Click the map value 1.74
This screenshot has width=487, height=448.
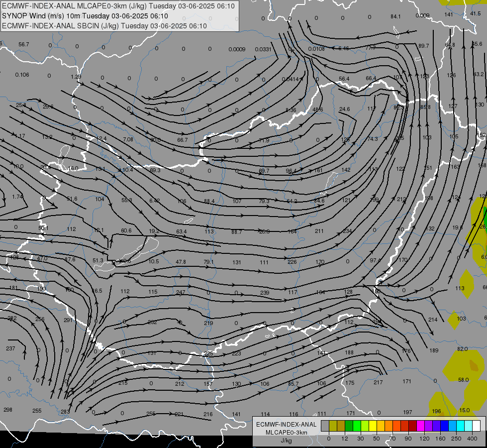[x=17, y=197]
